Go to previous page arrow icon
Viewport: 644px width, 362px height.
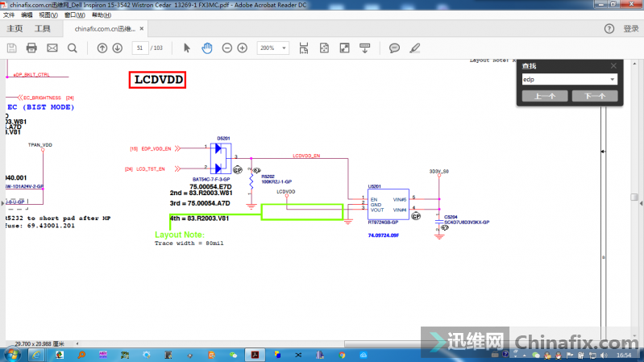pos(102,48)
